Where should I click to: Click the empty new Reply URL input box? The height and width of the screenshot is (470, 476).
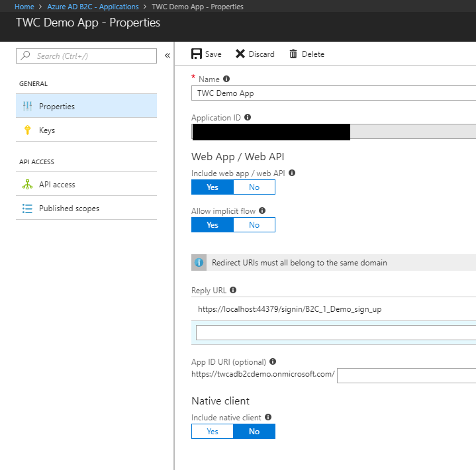click(336, 332)
